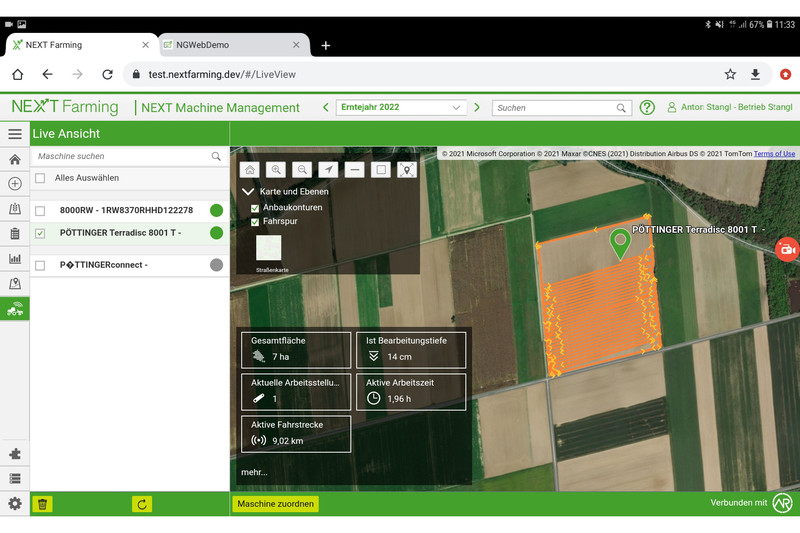Go to the home icon in left sidebar

click(x=15, y=160)
